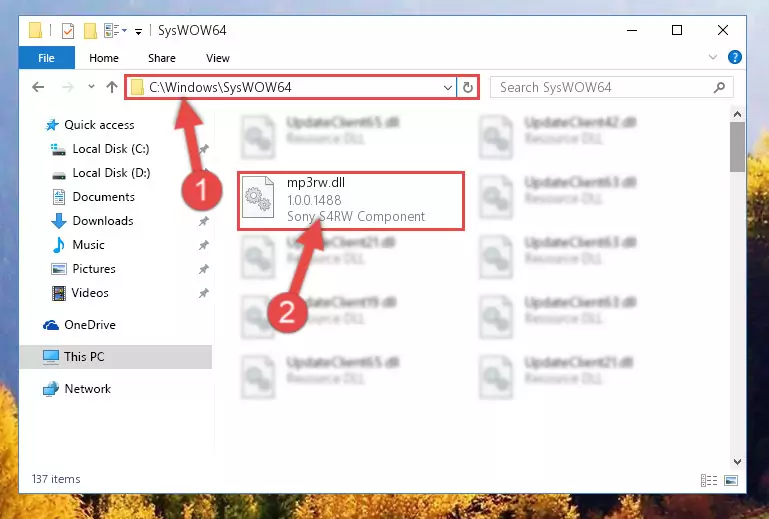This screenshot has height=519, width=769.
Task: Maximize the SysWOW64 window
Action: (677, 30)
